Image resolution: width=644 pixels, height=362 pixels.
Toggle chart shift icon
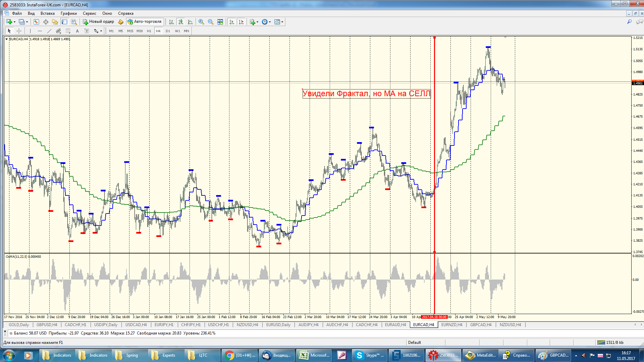(241, 22)
